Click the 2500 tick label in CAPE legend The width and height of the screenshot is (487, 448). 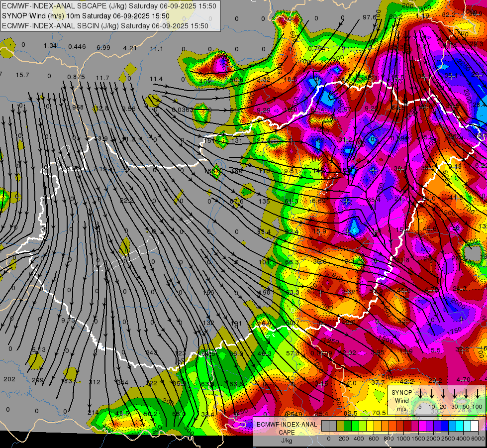pos(448,439)
